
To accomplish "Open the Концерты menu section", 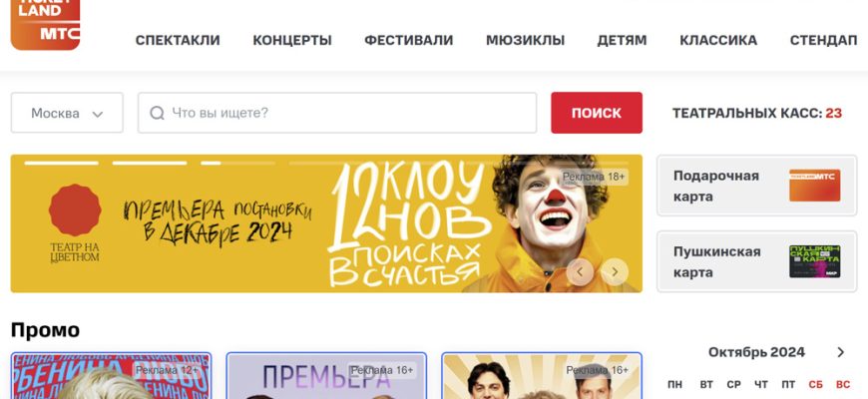I will [x=292, y=40].
